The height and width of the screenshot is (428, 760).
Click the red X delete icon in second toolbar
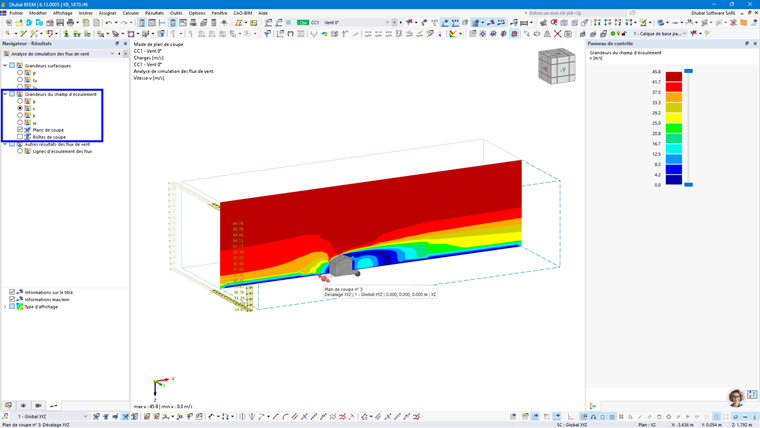(558, 34)
